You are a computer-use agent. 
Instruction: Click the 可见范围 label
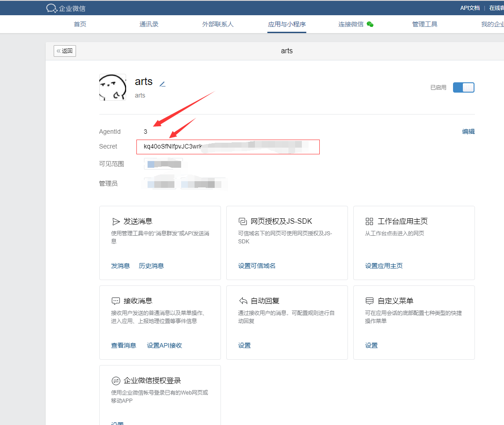pos(111,164)
